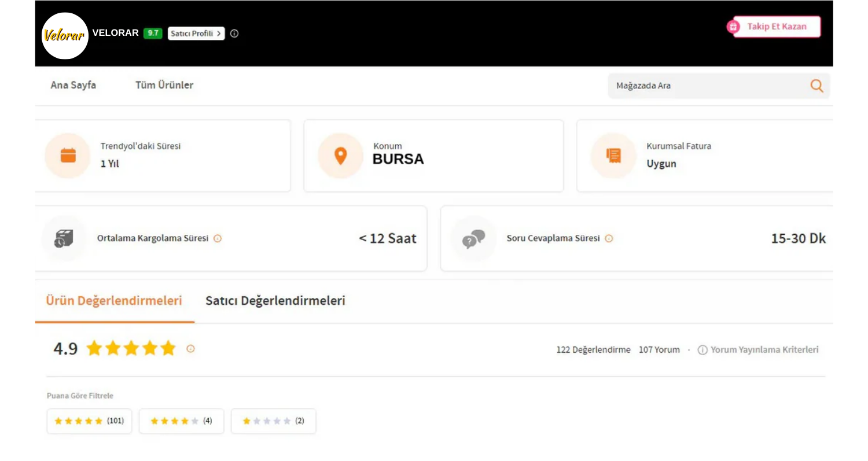
Task: Open the Satıcı Profili expander
Action: pos(196,34)
